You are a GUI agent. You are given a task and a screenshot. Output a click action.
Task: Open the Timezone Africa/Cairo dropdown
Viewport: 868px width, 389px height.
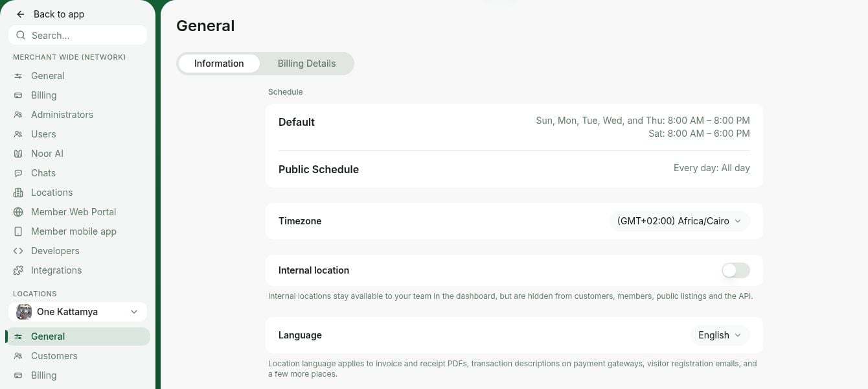pyautogui.click(x=680, y=221)
